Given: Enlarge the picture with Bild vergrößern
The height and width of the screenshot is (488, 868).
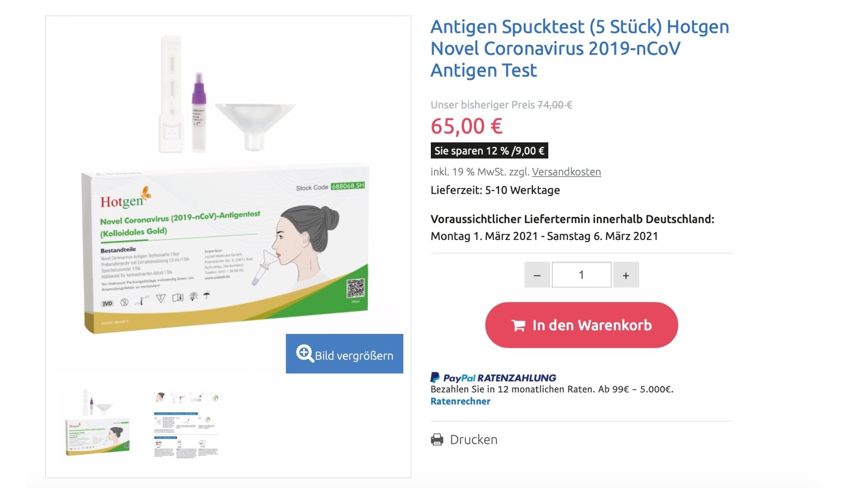Looking at the screenshot, I should coord(344,354).
